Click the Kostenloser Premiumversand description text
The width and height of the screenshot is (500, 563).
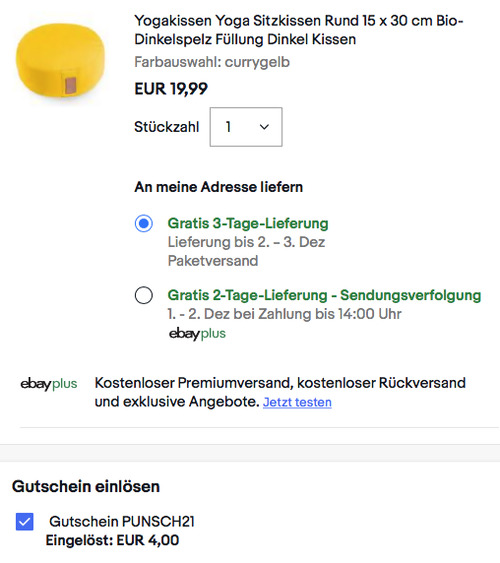click(x=280, y=392)
